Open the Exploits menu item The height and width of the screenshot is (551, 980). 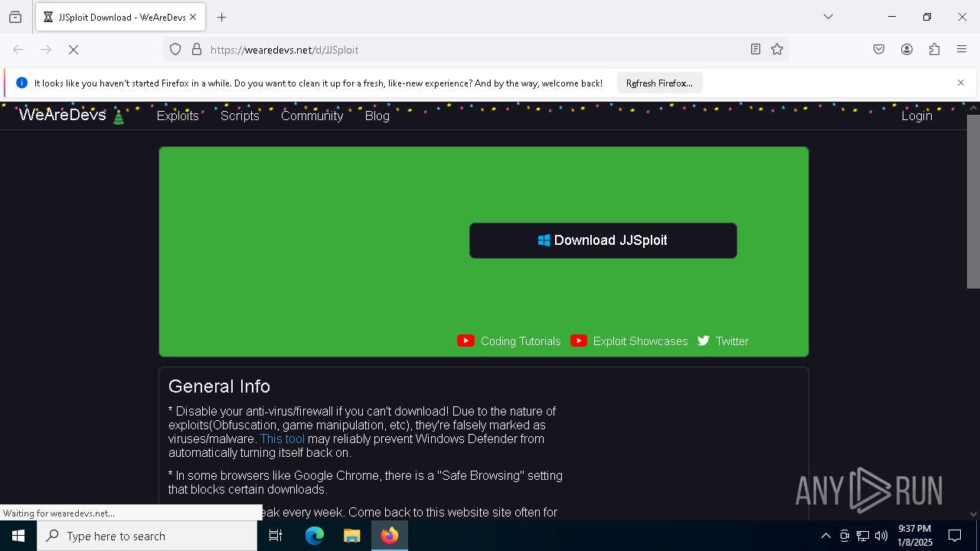[178, 116]
